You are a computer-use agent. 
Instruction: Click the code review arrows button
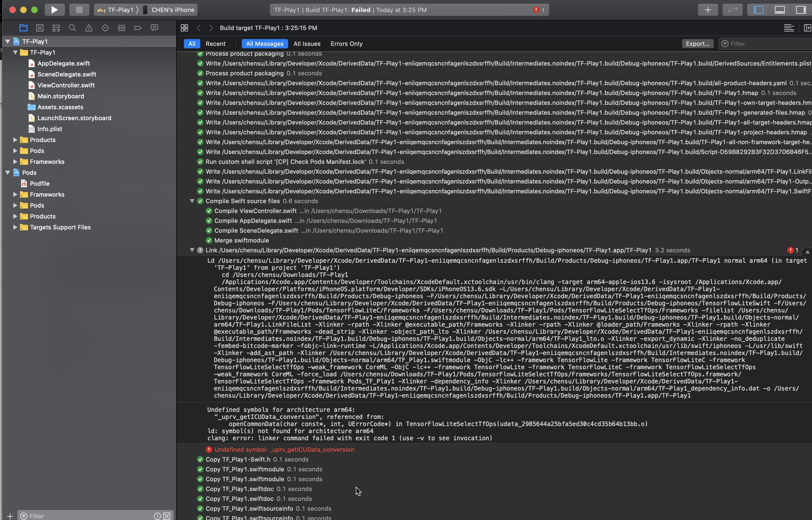tap(732, 10)
